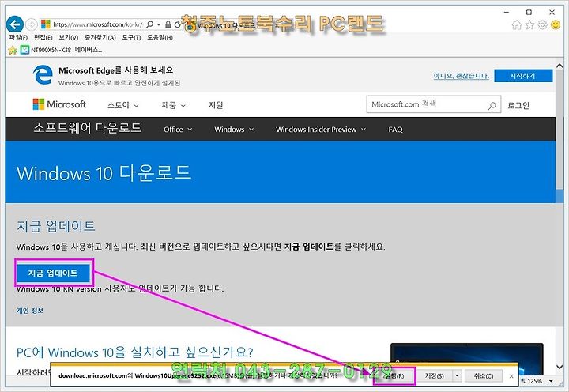The image size is (569, 392).
Task: Click the Microsoft Edge logo in banner
Action: 43,75
